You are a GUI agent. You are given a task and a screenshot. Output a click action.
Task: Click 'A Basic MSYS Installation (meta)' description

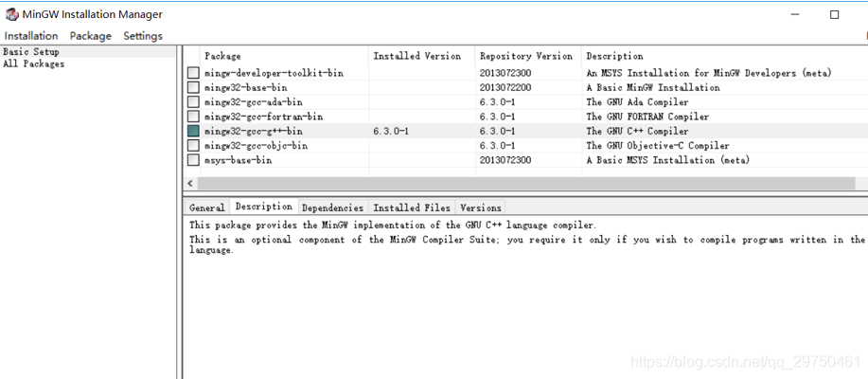(x=668, y=159)
